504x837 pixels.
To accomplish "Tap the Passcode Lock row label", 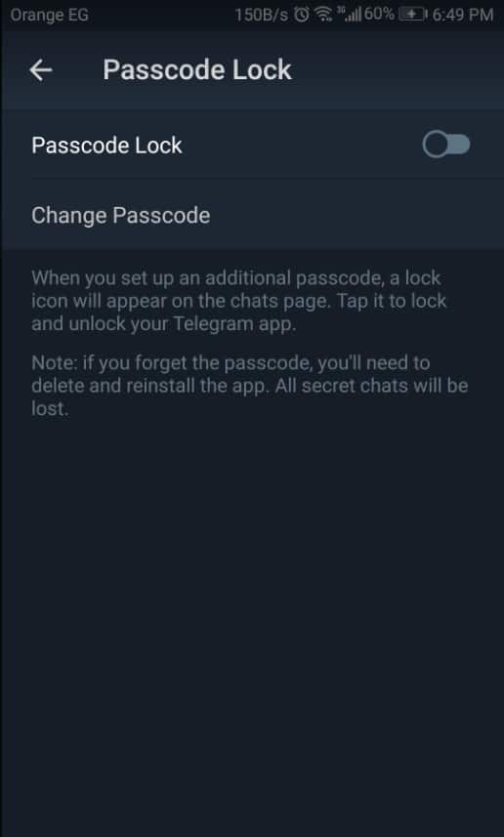I will pyautogui.click(x=106, y=146).
